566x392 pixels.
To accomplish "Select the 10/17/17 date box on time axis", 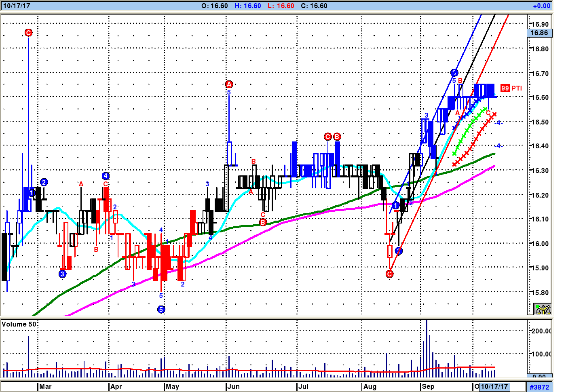I will click(x=494, y=387).
